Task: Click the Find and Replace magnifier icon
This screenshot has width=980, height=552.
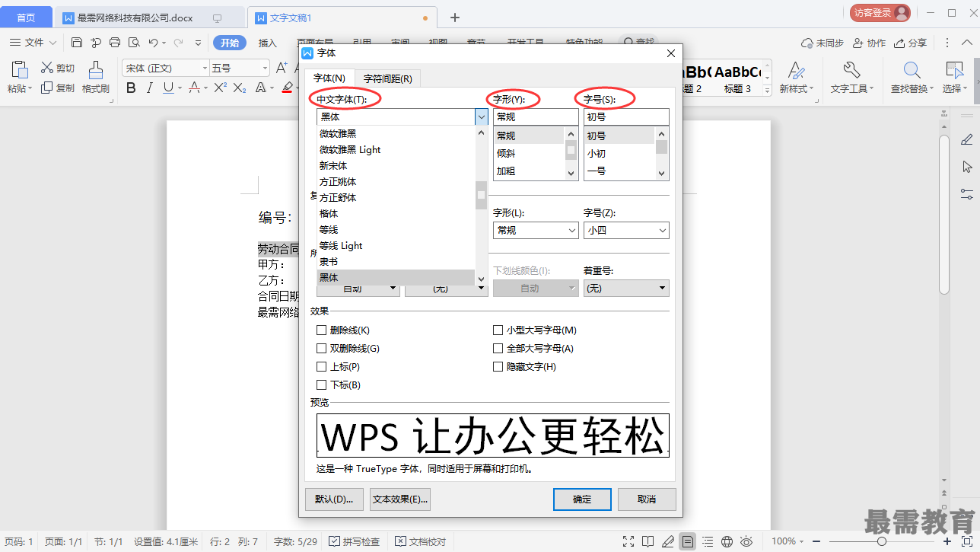Action: [x=912, y=70]
